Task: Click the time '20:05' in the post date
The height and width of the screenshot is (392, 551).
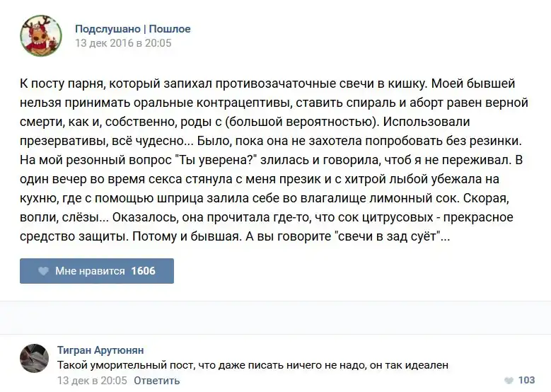Action: click(x=158, y=43)
